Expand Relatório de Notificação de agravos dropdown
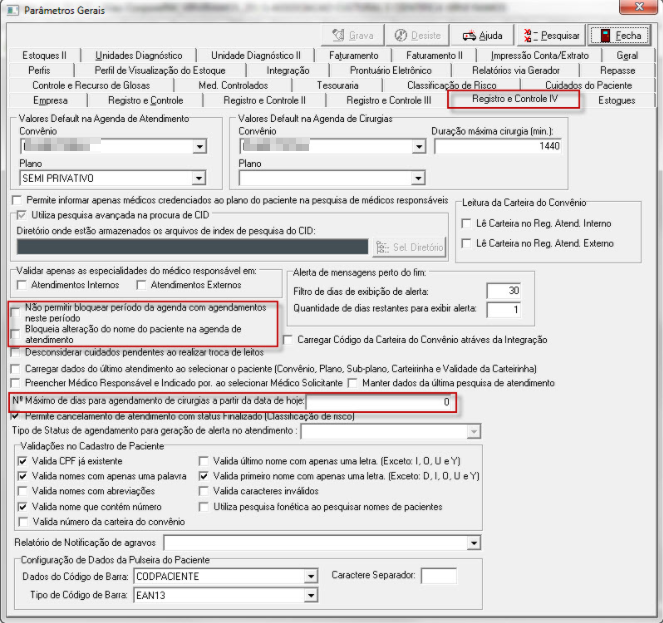The width and height of the screenshot is (663, 623). [474, 543]
